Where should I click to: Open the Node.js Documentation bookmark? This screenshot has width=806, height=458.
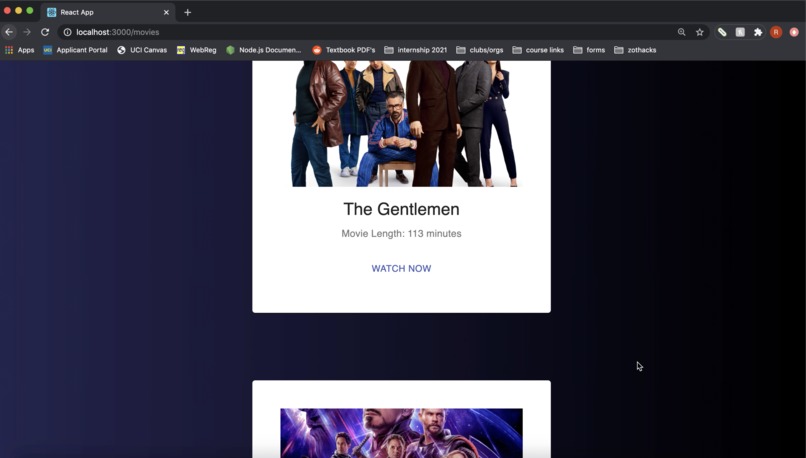[x=264, y=50]
